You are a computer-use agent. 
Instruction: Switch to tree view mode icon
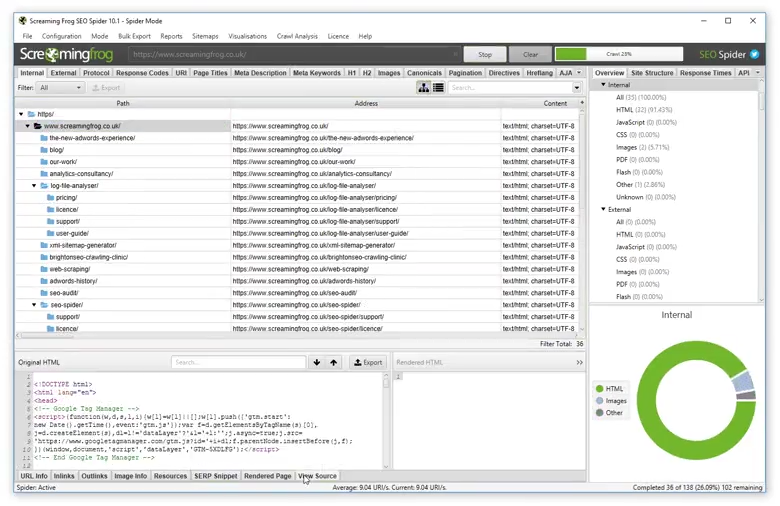point(424,88)
